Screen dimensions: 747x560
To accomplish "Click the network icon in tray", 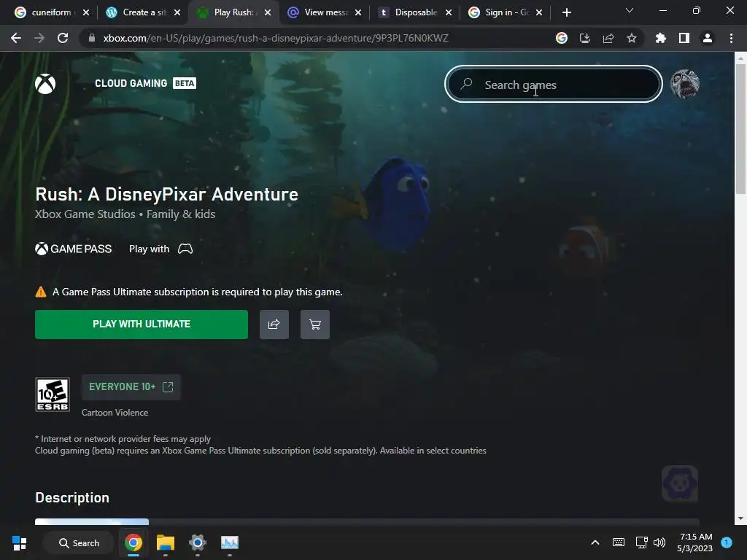I will coord(641,542).
